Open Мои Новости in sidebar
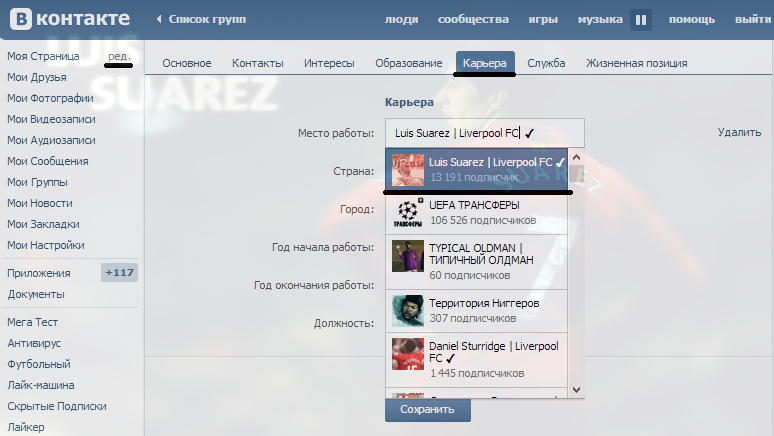This screenshot has width=774, height=436. (39, 203)
